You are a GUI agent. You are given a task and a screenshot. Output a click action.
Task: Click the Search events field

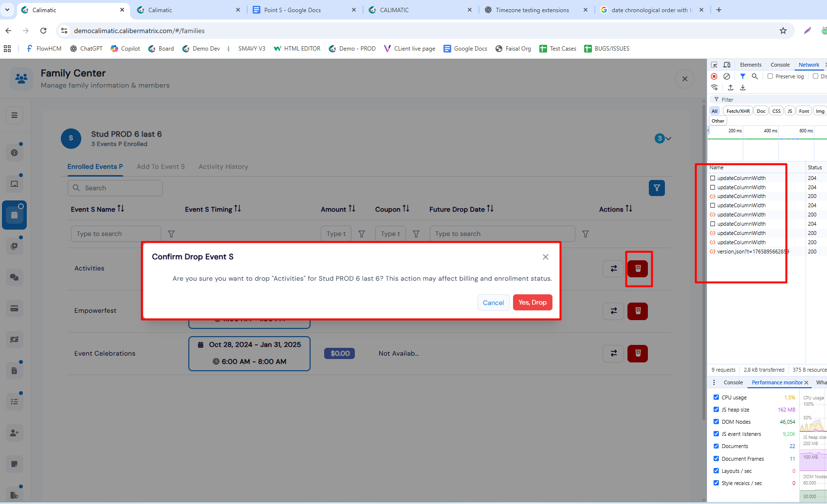pos(115,188)
